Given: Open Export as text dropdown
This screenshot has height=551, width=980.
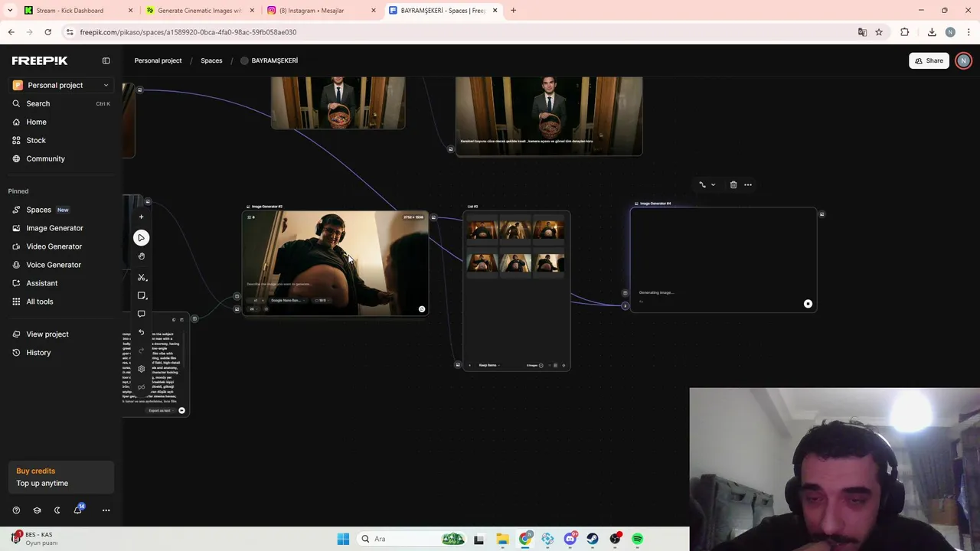Looking at the screenshot, I should [160, 410].
